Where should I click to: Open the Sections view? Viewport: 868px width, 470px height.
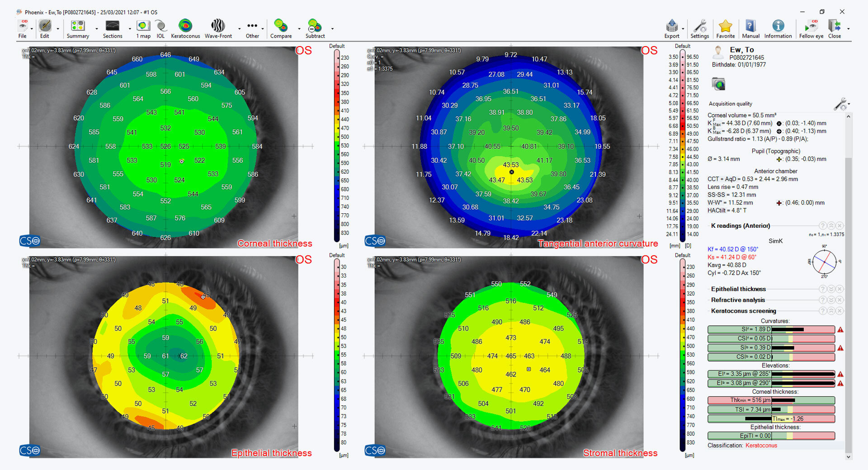click(112, 28)
